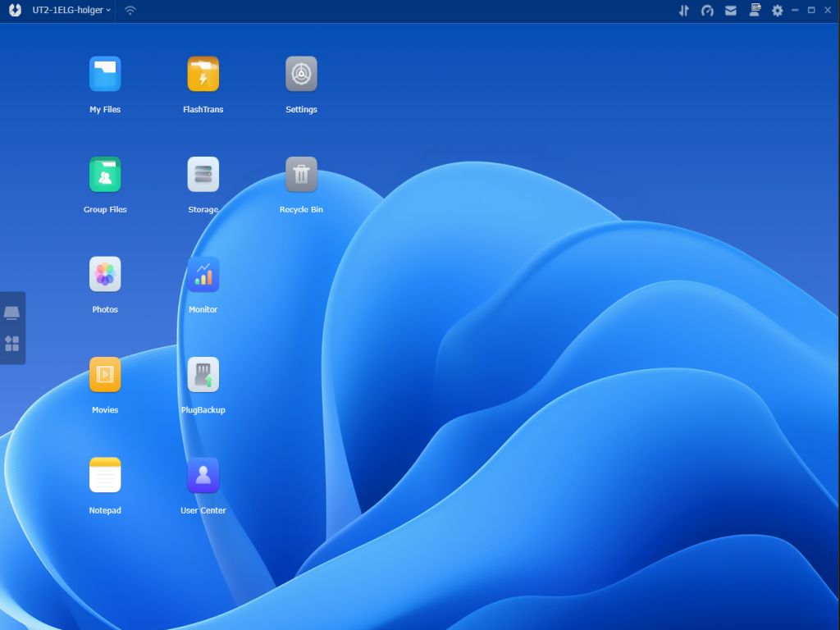Open the gear settings icon in the top bar
The image size is (840, 630).
tap(778, 10)
